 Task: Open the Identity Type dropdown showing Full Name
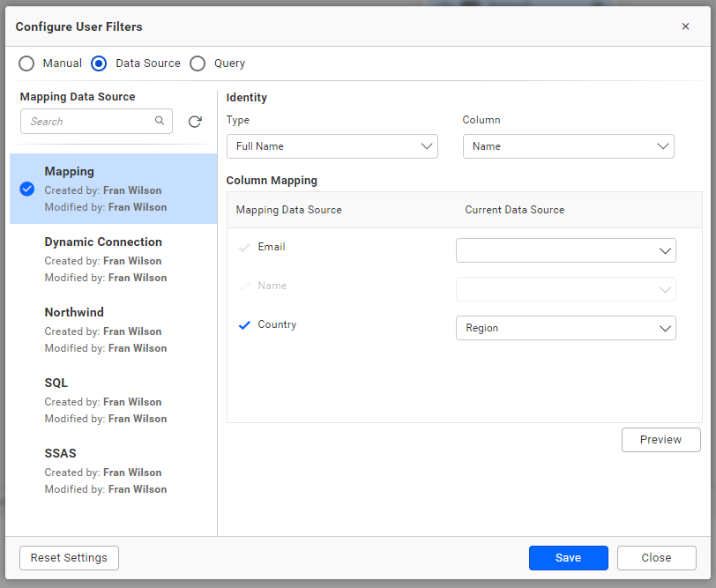[x=332, y=146]
